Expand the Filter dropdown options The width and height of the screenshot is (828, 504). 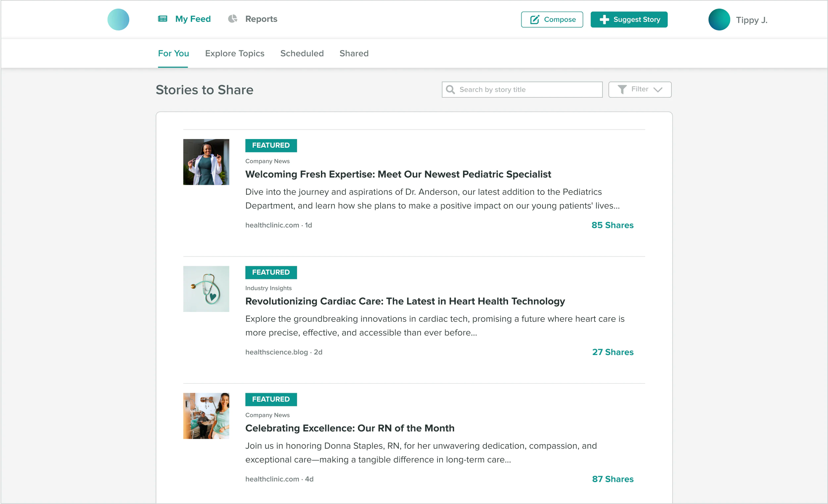[641, 89]
